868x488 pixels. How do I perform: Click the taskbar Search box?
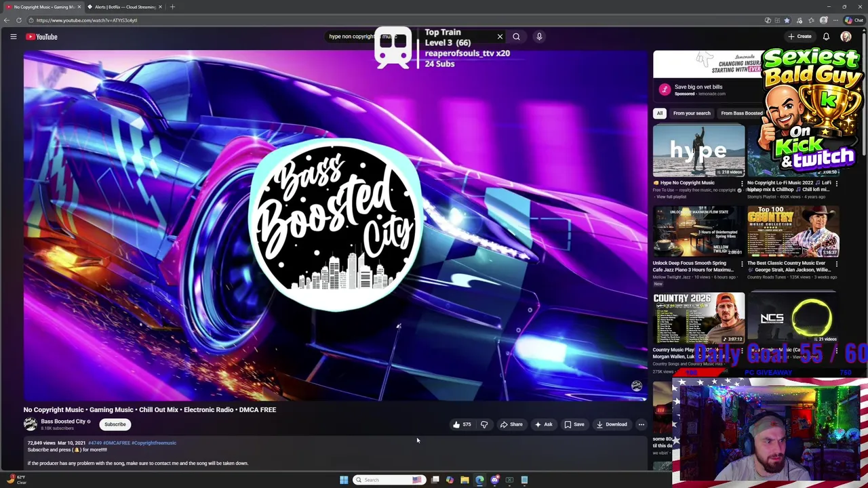click(390, 480)
